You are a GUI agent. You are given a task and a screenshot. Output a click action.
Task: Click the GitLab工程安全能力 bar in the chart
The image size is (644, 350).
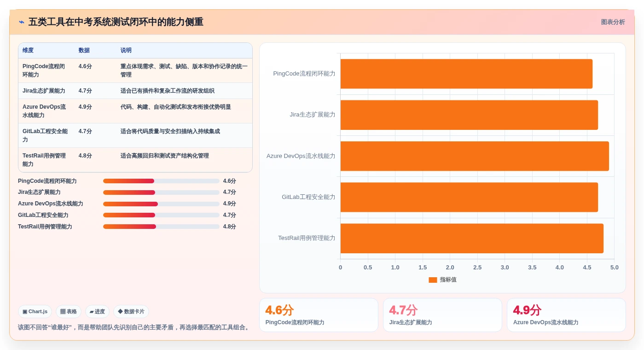[469, 197]
